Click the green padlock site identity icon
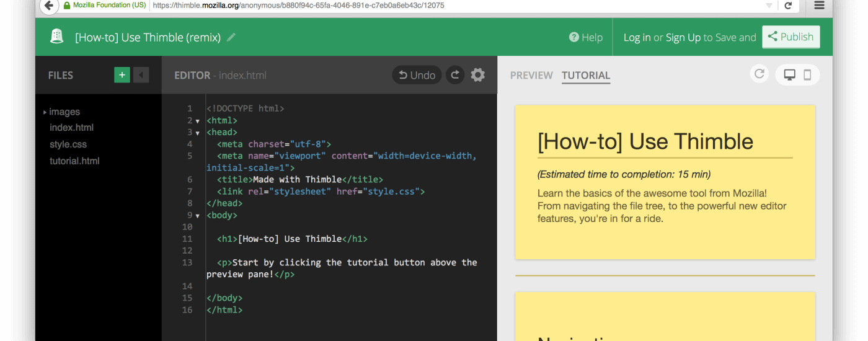This screenshot has width=868, height=341. click(66, 6)
